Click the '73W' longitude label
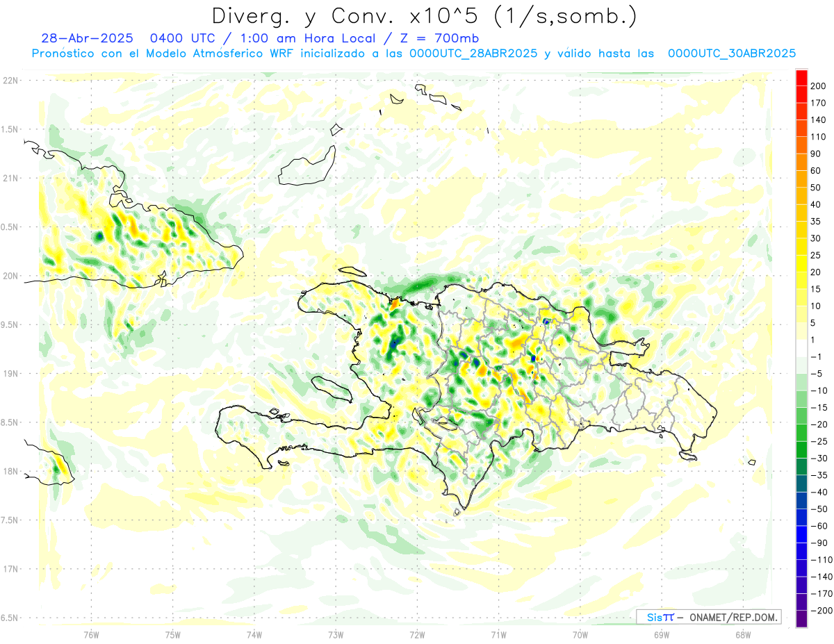The width and height of the screenshot is (834, 644). click(336, 635)
